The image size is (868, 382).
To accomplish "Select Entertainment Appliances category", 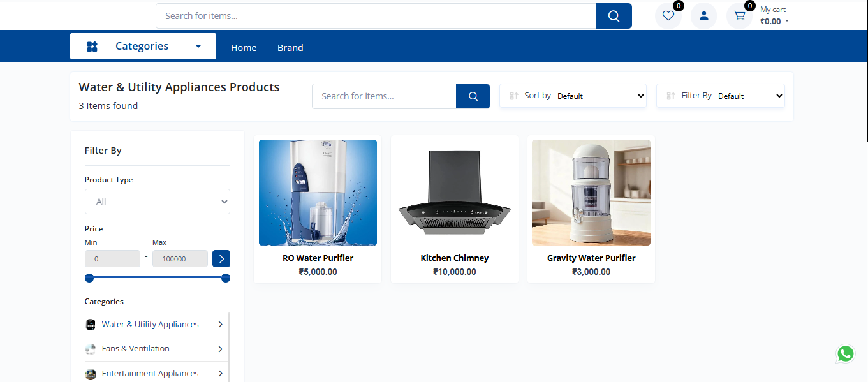I will (150, 374).
